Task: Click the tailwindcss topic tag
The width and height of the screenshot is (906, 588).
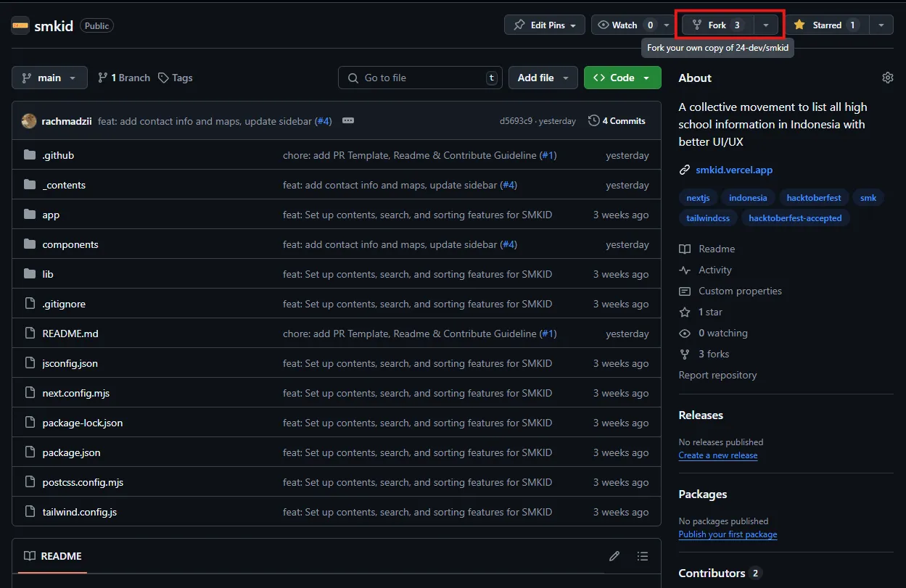Action: pyautogui.click(x=708, y=218)
